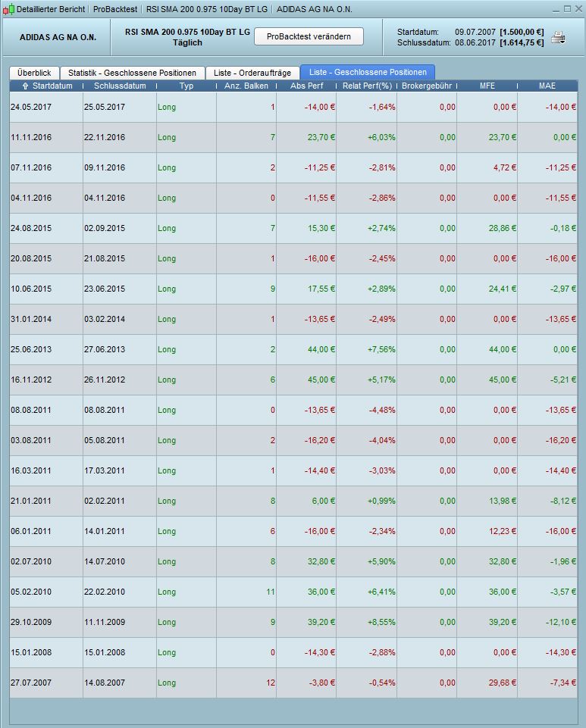Viewport: 586px width, 728px height.
Task: Sort by the Schlussdatum column header
Action: 120,86
